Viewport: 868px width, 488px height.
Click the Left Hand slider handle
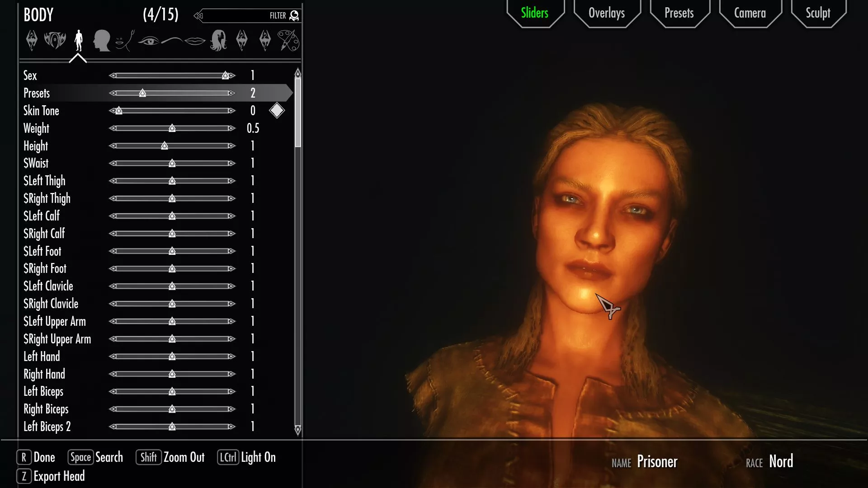coord(172,357)
